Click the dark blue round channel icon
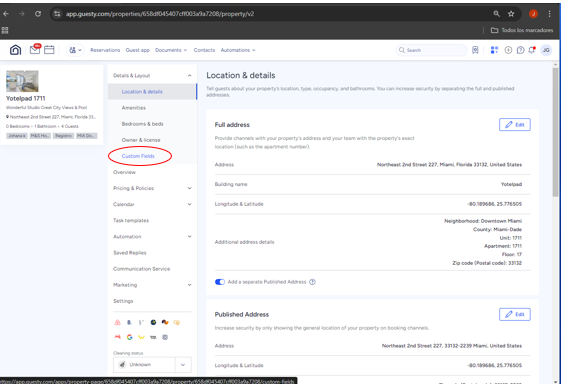This screenshot has width=561, height=384. coord(153,322)
